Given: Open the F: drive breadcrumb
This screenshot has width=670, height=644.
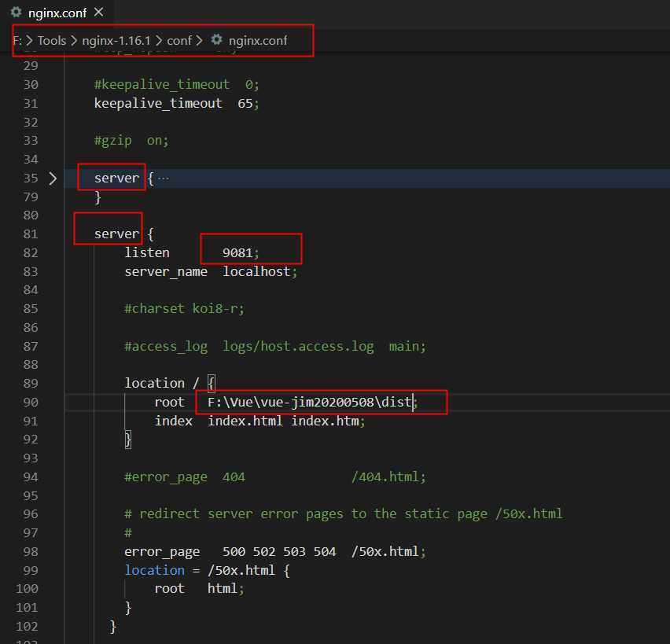Looking at the screenshot, I should (x=17, y=41).
